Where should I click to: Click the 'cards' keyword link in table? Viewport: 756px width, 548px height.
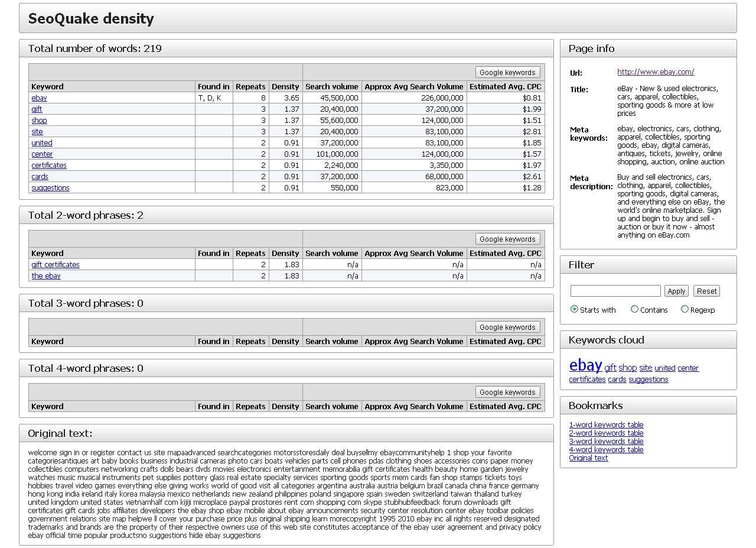click(x=40, y=177)
